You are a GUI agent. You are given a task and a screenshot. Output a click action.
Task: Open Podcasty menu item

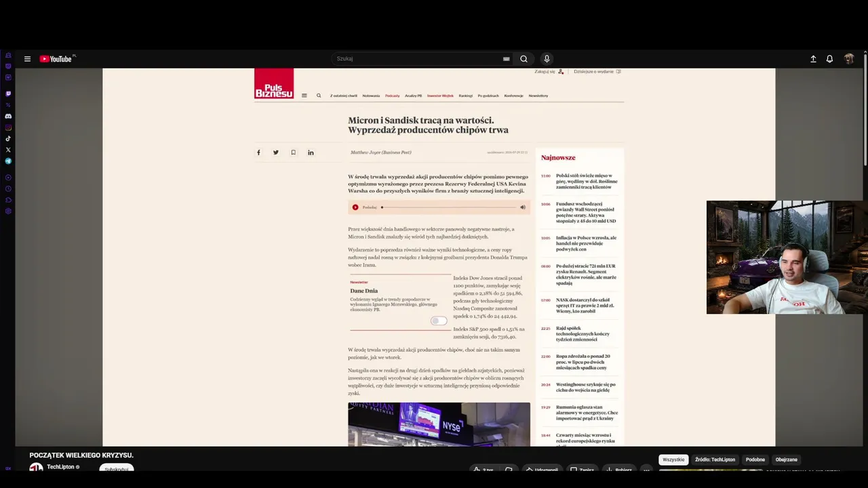(x=393, y=96)
